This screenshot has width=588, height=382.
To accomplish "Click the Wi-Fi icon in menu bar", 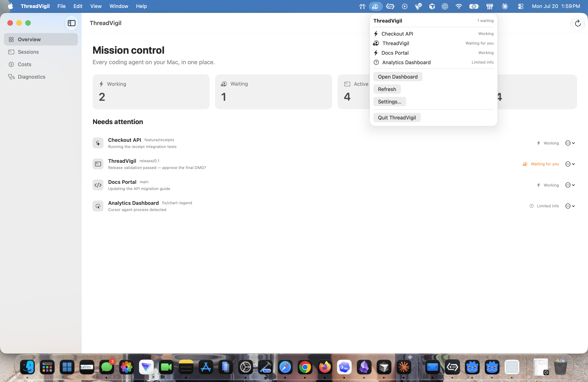I will (458, 6).
